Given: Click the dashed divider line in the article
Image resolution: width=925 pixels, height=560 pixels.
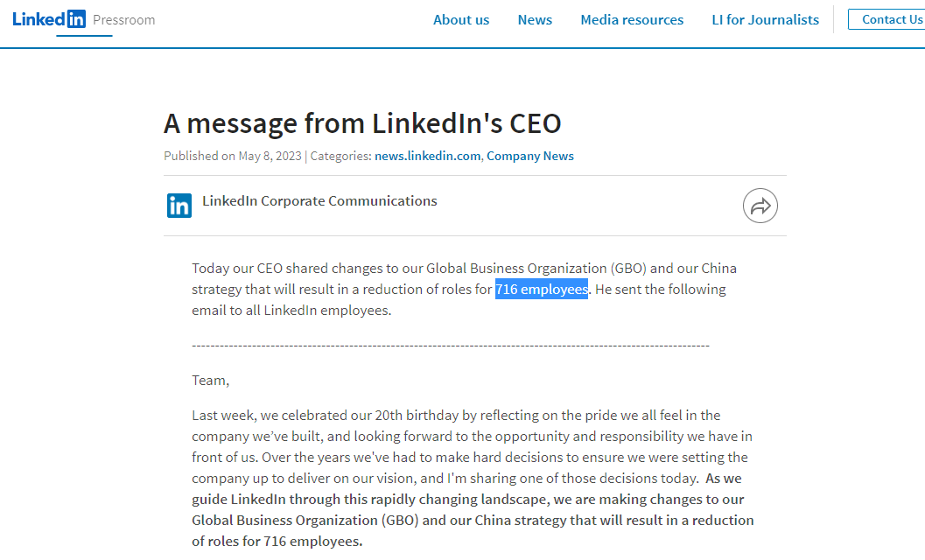Looking at the screenshot, I should (451, 345).
